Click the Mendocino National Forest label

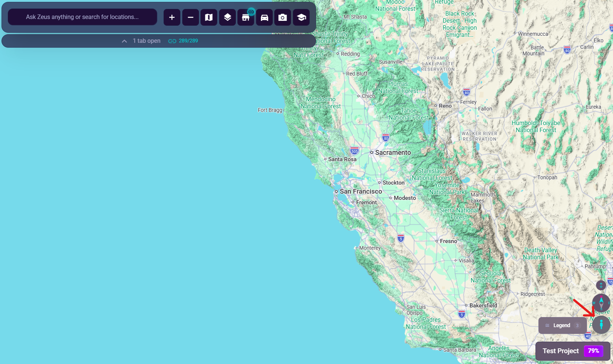(320, 103)
